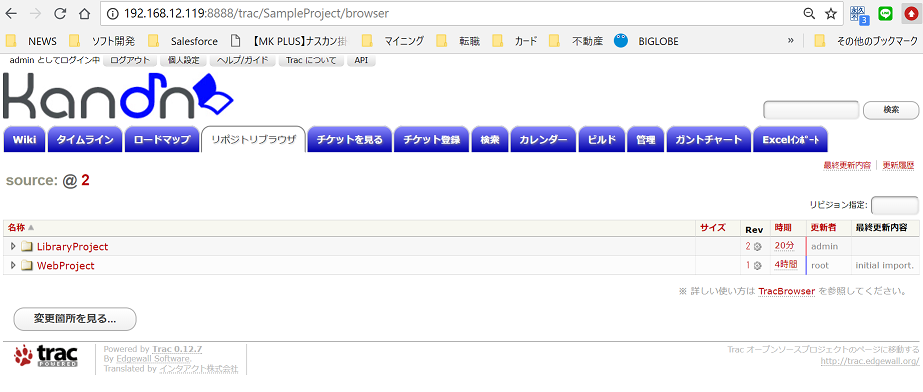Open the API link
Image resolution: width=923 pixels, height=392 pixels.
click(x=361, y=60)
